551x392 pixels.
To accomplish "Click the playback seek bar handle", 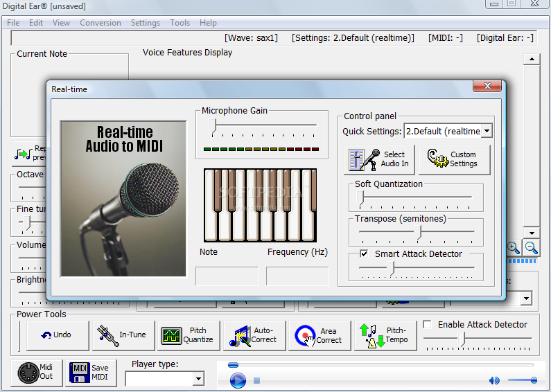I will (x=234, y=365).
